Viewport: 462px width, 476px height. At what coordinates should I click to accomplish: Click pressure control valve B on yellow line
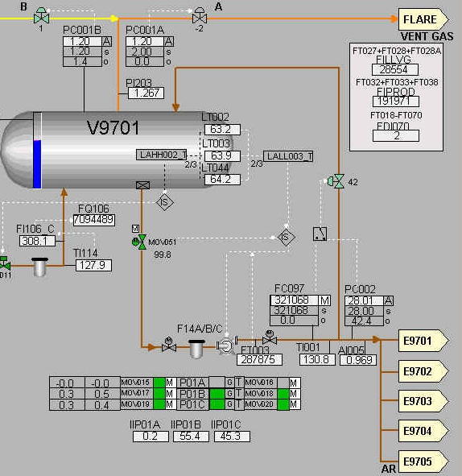pos(41,16)
